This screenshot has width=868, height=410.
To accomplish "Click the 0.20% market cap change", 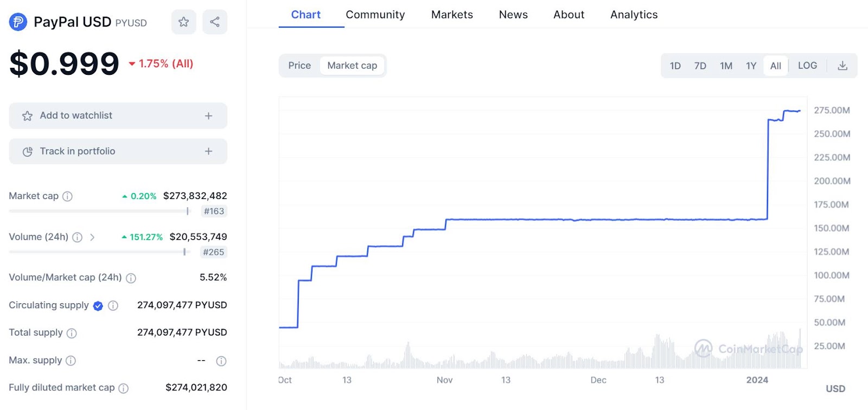I will (x=139, y=196).
